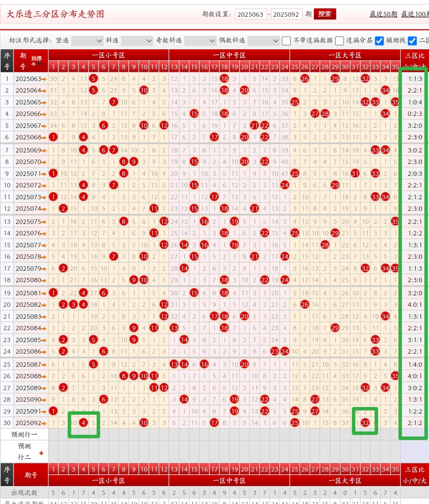Screen dimensions: 429x504
Task: Click red ball 4 in row 2025092
Action: point(83,423)
